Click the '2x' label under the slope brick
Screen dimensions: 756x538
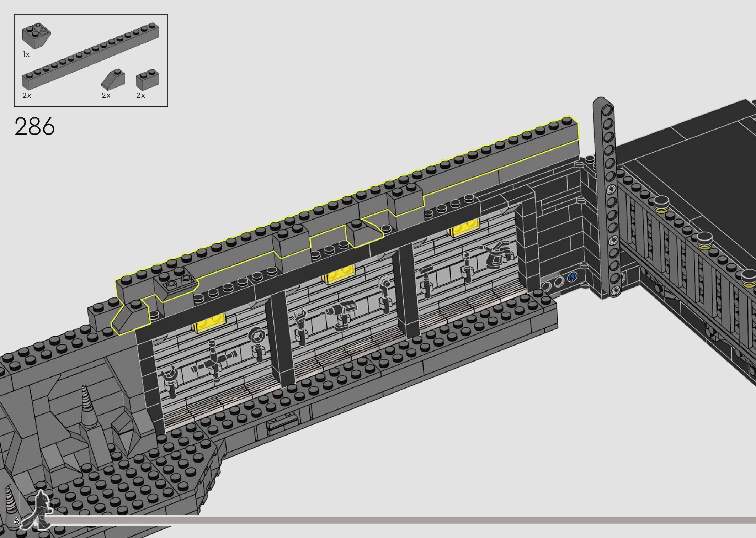point(106,95)
